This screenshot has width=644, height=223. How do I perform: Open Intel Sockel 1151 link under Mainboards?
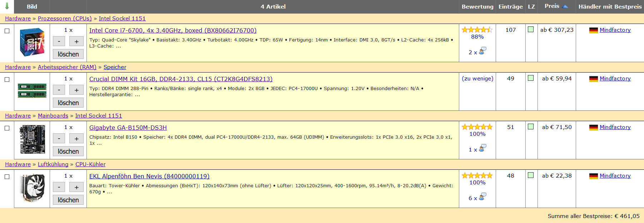tap(99, 116)
